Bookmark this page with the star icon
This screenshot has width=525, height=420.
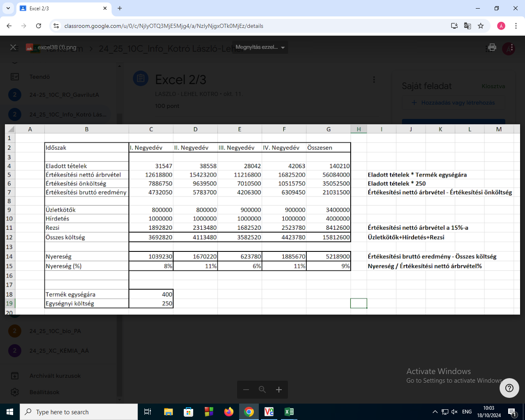pyautogui.click(x=481, y=26)
